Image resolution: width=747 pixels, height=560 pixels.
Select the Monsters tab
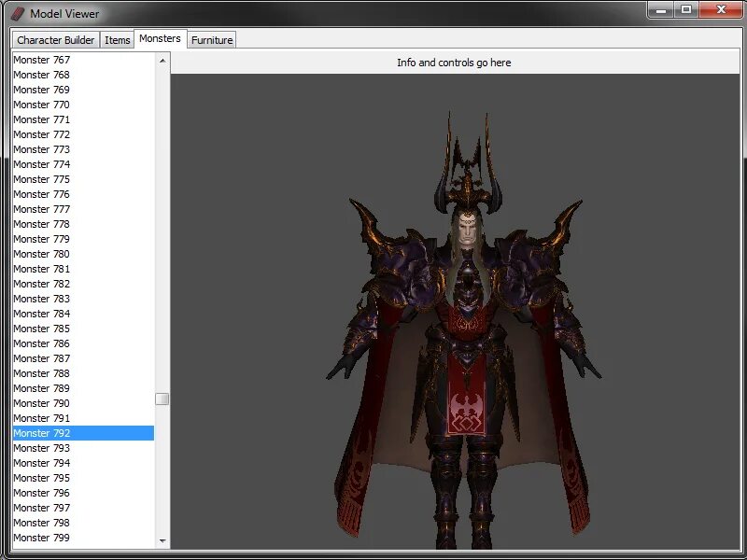click(x=160, y=38)
